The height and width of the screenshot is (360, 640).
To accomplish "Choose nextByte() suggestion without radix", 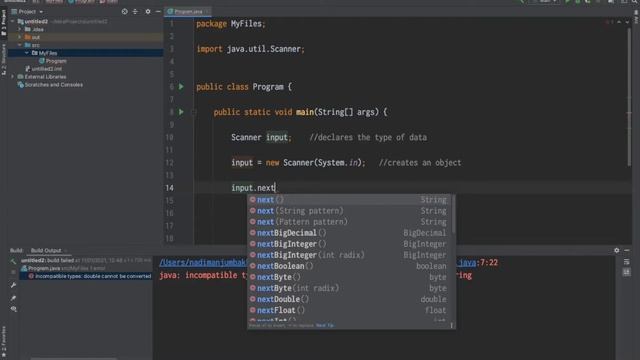I will click(351, 277).
